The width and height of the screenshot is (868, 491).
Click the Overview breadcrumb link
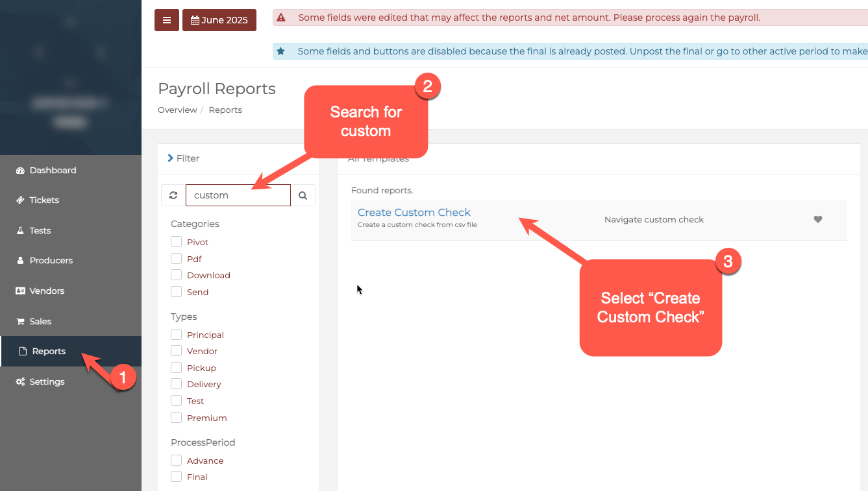coord(177,110)
